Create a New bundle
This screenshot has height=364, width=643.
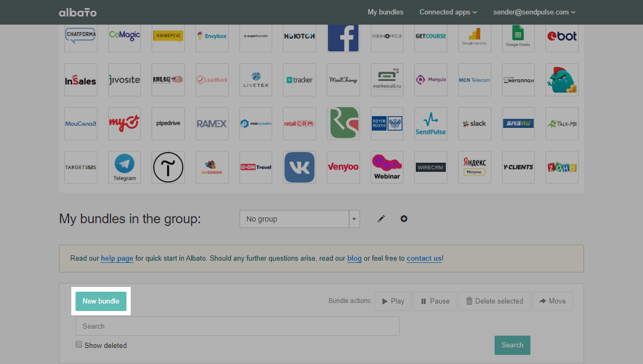click(x=101, y=301)
